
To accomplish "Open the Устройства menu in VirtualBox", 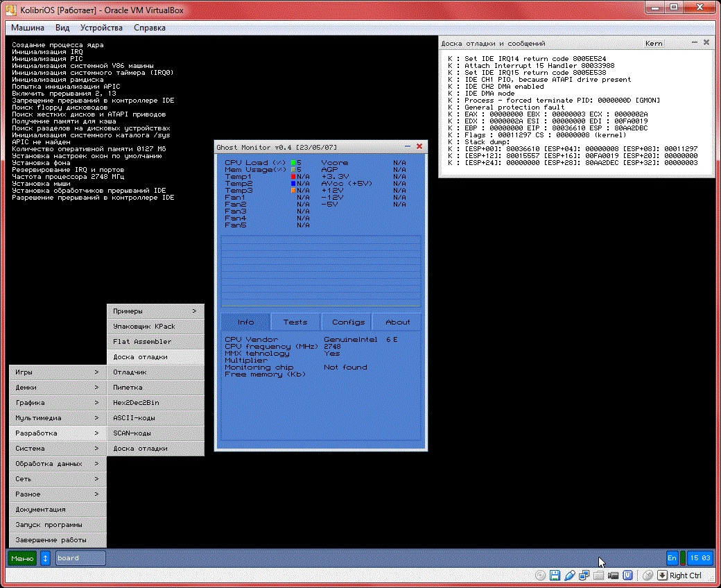I will 101,28.
